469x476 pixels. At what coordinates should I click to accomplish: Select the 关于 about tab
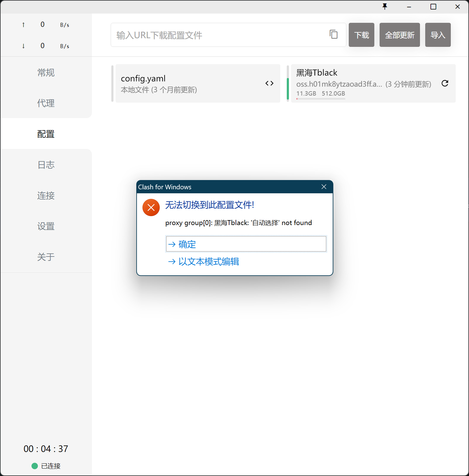pyautogui.click(x=46, y=257)
